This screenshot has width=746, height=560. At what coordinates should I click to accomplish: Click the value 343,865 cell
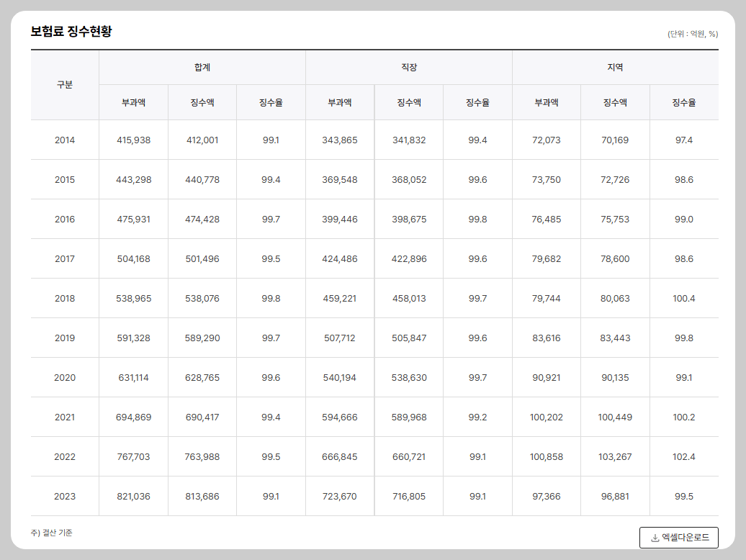click(x=340, y=140)
